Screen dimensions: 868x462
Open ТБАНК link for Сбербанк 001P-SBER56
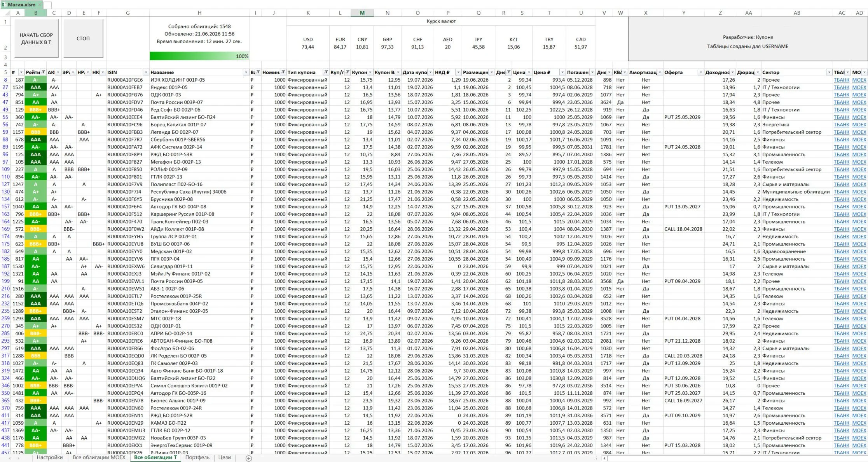tap(841, 139)
